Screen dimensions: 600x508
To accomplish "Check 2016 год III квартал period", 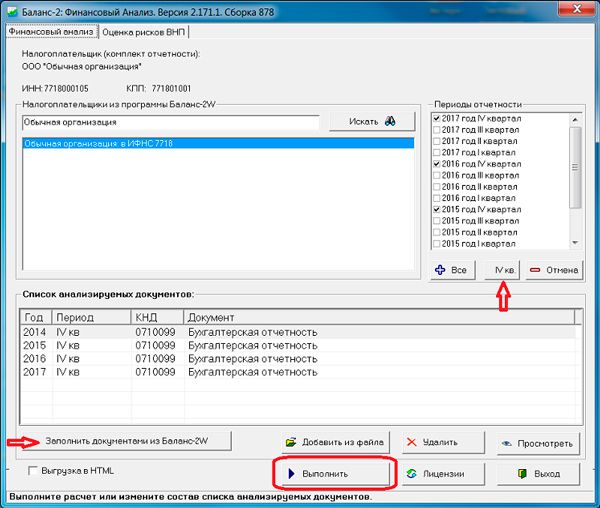I will pos(437,176).
